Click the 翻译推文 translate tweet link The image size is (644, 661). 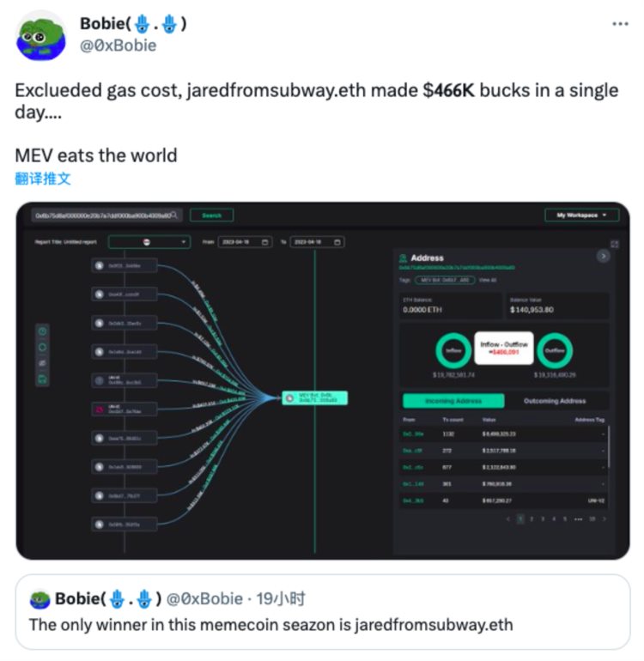click(43, 179)
